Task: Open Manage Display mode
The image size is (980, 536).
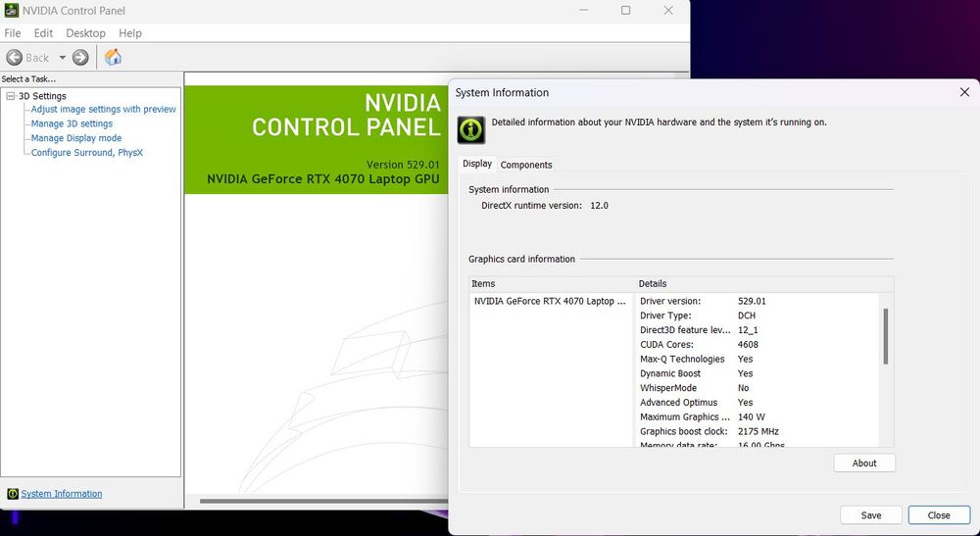Action: coord(76,138)
